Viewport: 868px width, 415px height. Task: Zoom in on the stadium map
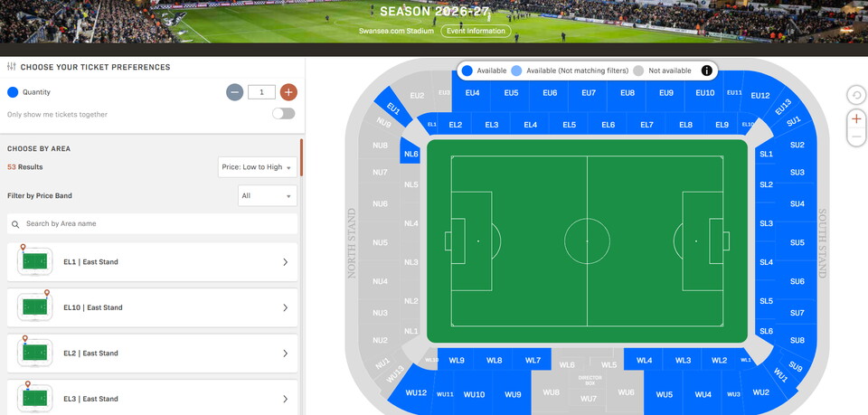(x=856, y=118)
